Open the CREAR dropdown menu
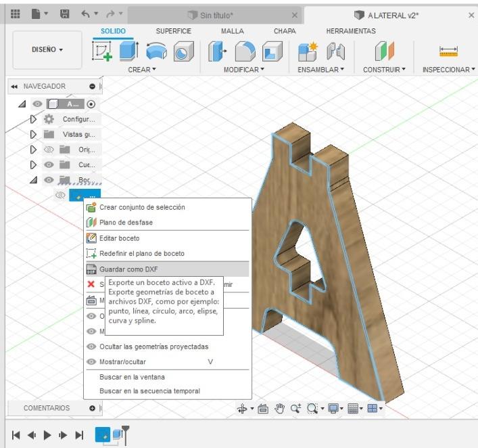Image resolution: width=478 pixels, height=448 pixels. point(142,70)
